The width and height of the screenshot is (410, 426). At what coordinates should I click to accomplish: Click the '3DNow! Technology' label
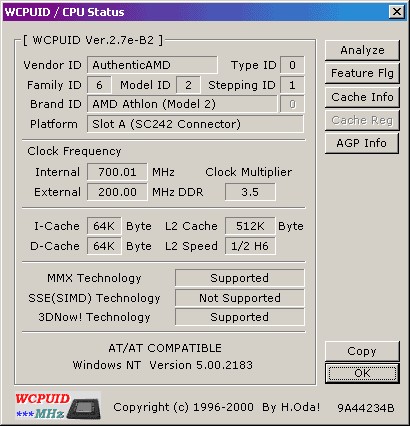[x=94, y=317]
